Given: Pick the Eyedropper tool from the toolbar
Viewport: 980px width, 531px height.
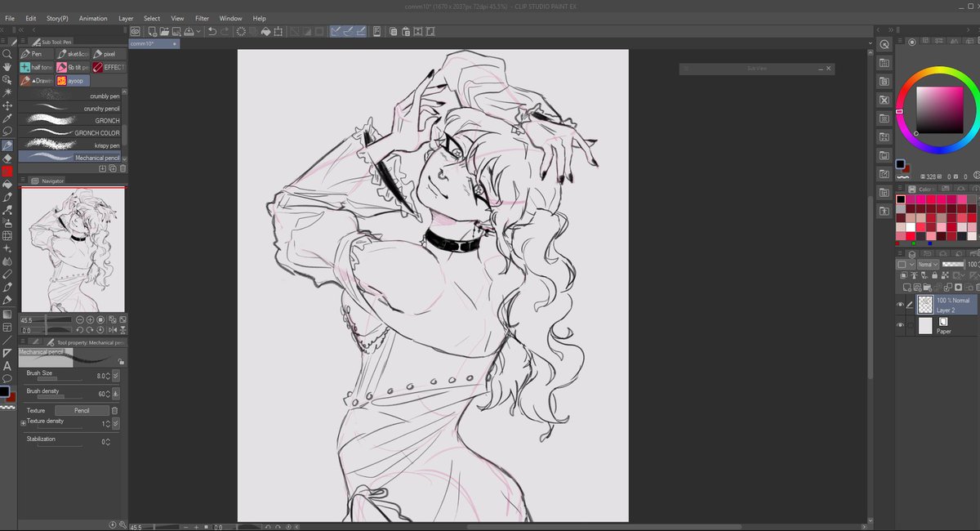Looking at the screenshot, I should pos(7,118).
